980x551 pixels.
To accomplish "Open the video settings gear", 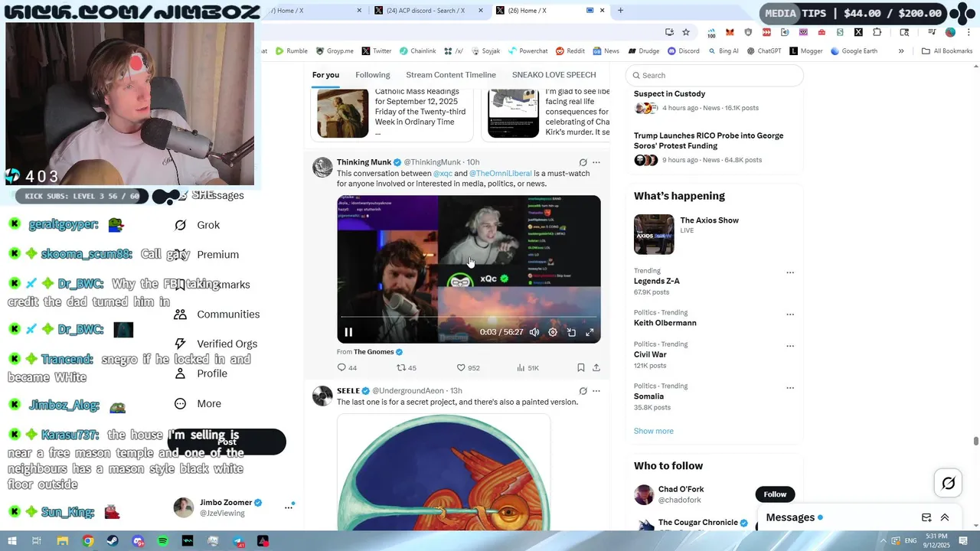I will [x=553, y=332].
